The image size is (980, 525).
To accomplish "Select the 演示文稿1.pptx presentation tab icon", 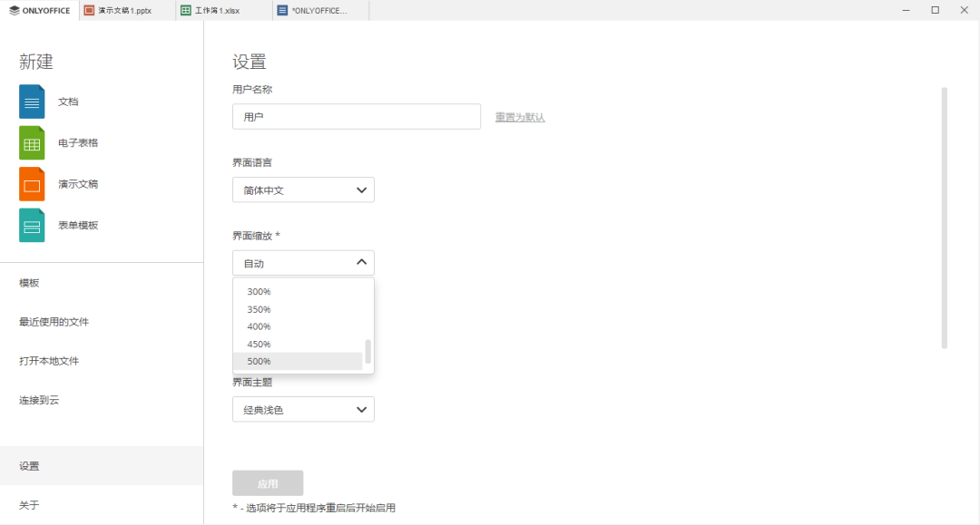I will point(89,11).
